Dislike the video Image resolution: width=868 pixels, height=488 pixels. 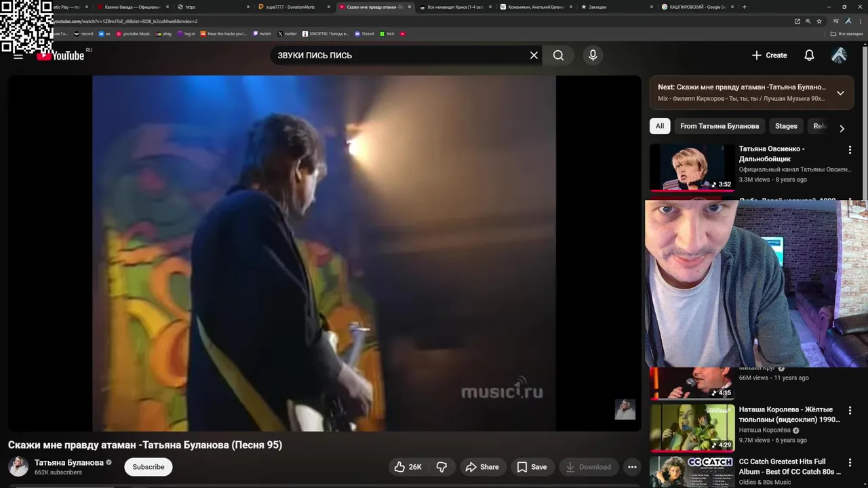point(441,467)
